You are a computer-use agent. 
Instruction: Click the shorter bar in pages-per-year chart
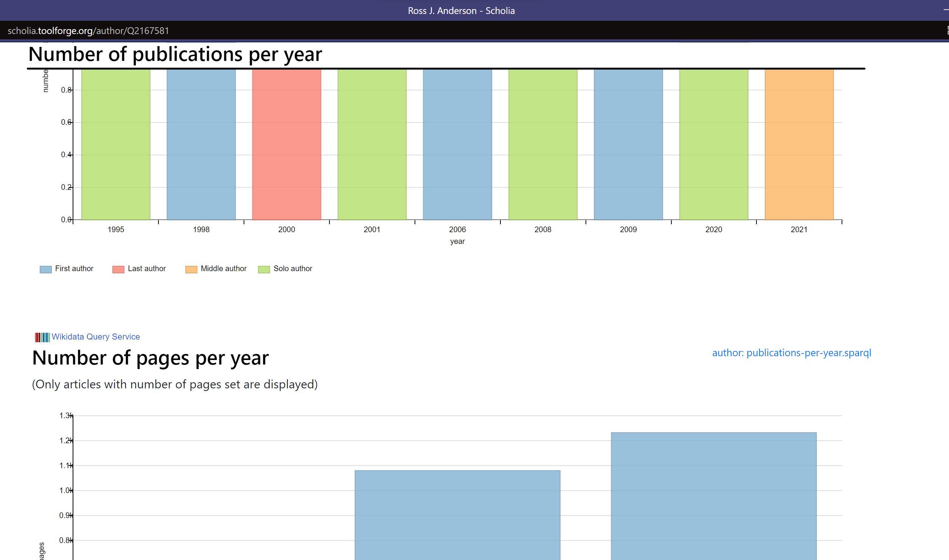coord(457,515)
